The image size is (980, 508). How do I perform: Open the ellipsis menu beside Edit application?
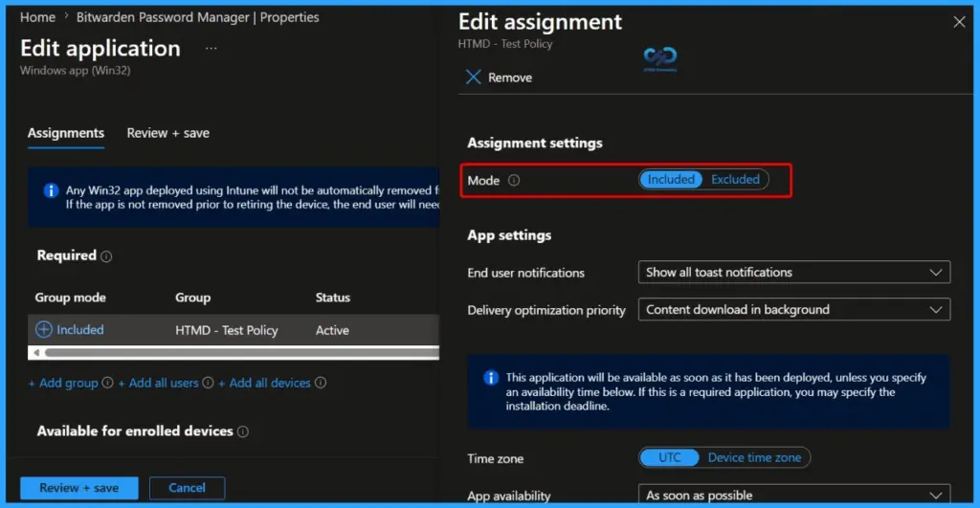tap(212, 48)
